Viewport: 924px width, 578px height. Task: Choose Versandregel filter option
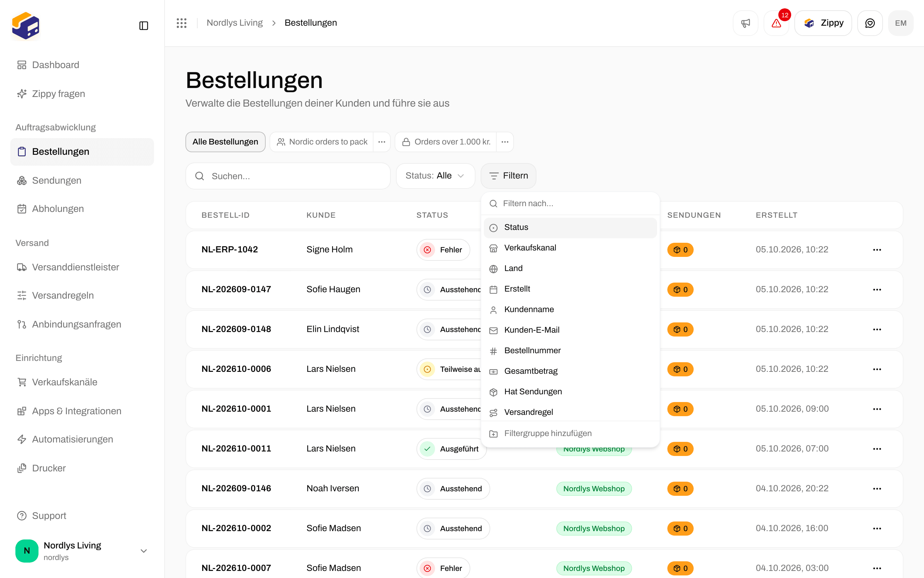pyautogui.click(x=570, y=413)
